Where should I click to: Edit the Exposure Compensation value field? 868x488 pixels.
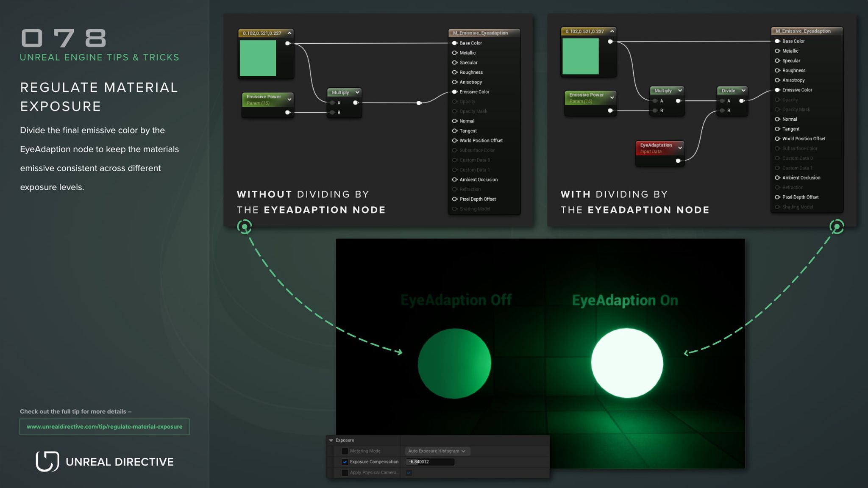430,462
